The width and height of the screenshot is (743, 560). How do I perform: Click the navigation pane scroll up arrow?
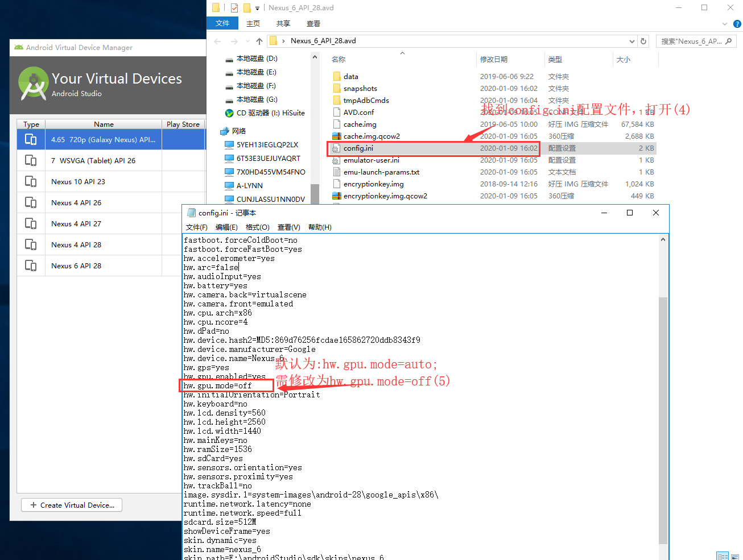315,57
